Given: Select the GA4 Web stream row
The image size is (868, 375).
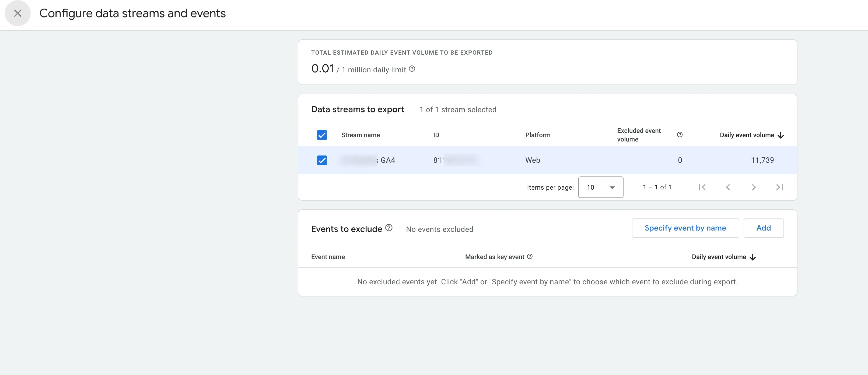Looking at the screenshot, I should tap(532, 160).
